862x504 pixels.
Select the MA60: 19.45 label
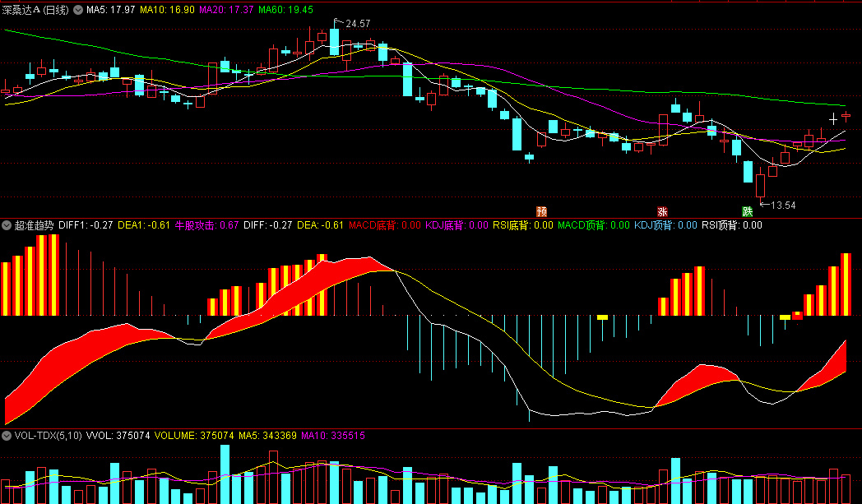click(286, 10)
